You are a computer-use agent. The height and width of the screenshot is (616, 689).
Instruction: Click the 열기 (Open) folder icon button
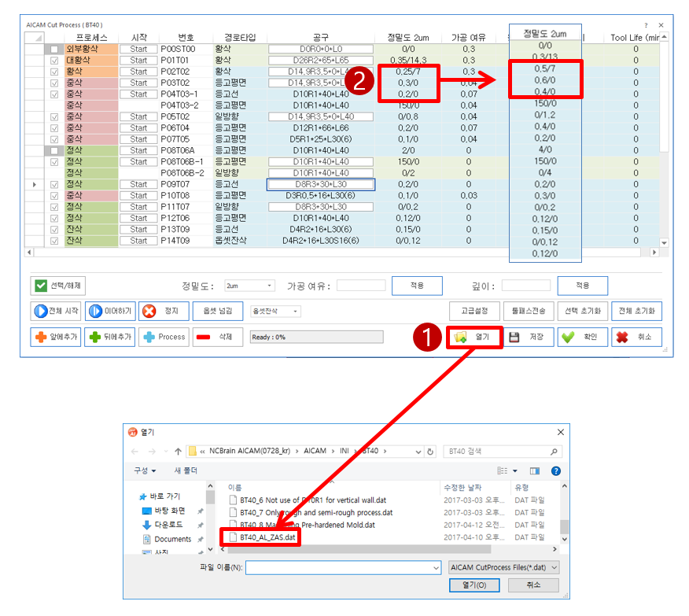(x=474, y=337)
